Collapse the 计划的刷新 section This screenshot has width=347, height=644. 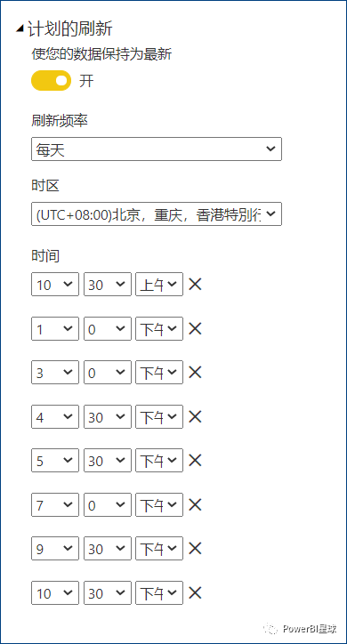(x=20, y=29)
